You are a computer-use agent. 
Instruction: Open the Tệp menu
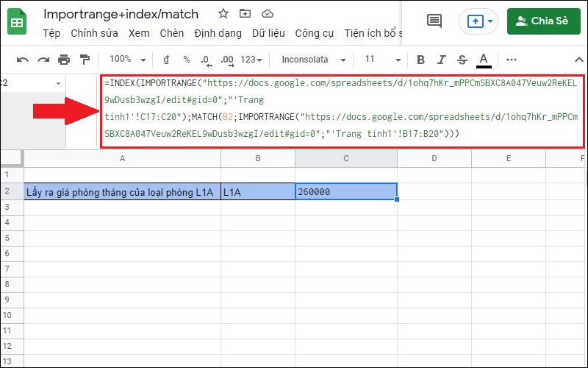[x=51, y=33]
